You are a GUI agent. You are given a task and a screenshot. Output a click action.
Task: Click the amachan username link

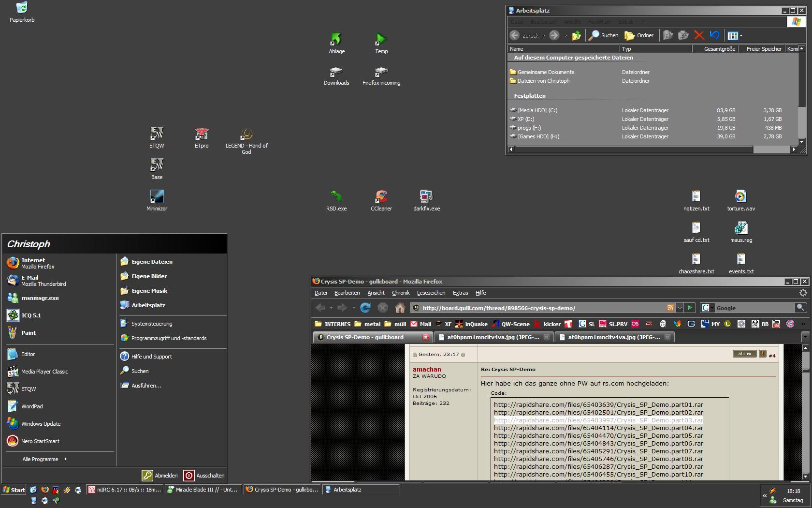point(427,369)
